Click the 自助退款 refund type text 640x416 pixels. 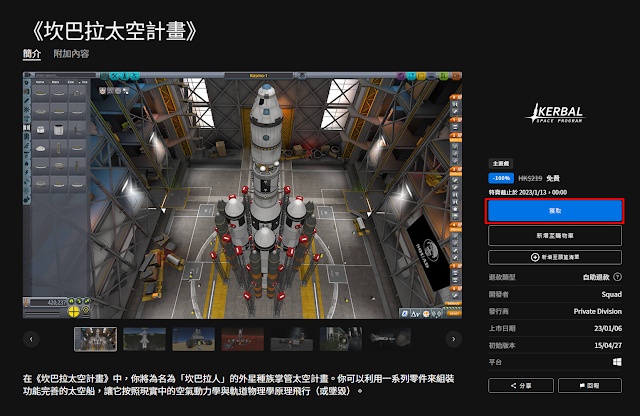[596, 277]
